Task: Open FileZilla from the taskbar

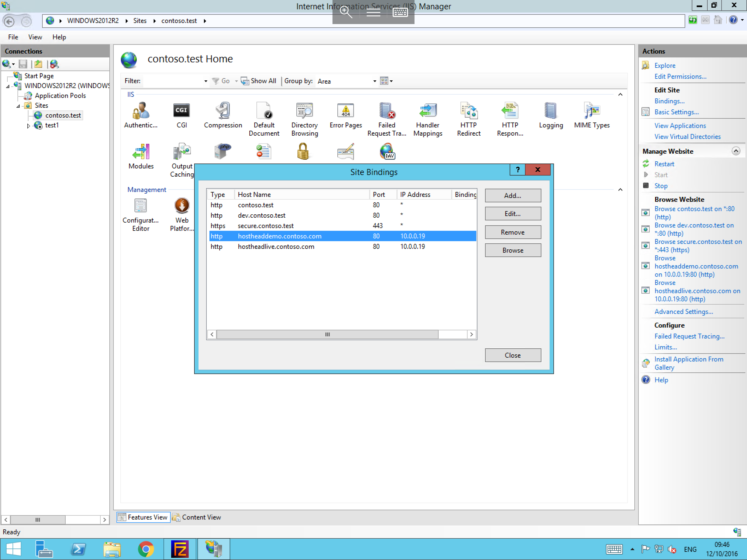Action: pyautogui.click(x=180, y=549)
